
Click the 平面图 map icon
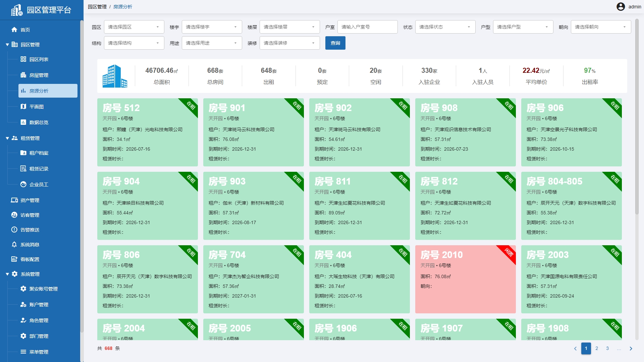pos(23,106)
